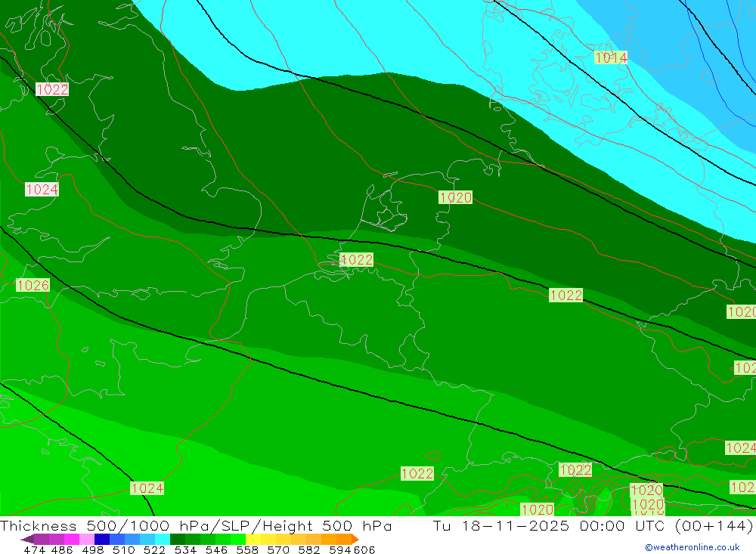Pick the yellow swatch in the legend
756x554 pixels.
(x=253, y=539)
